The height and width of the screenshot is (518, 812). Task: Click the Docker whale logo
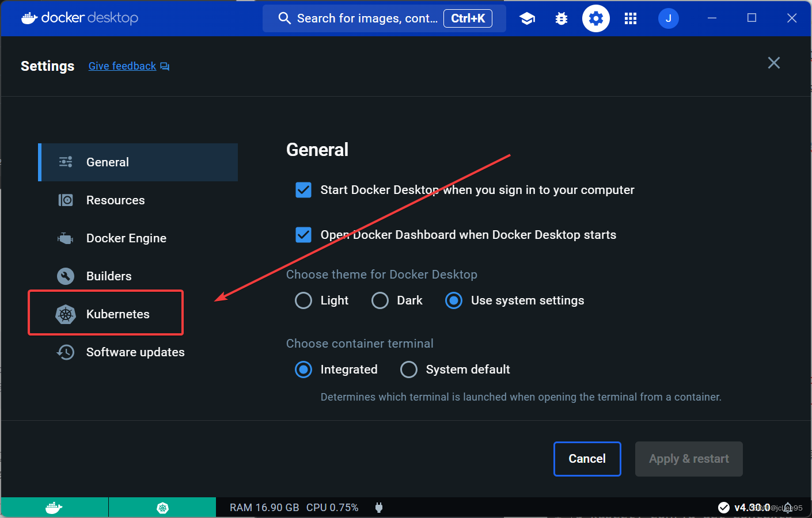(x=28, y=18)
